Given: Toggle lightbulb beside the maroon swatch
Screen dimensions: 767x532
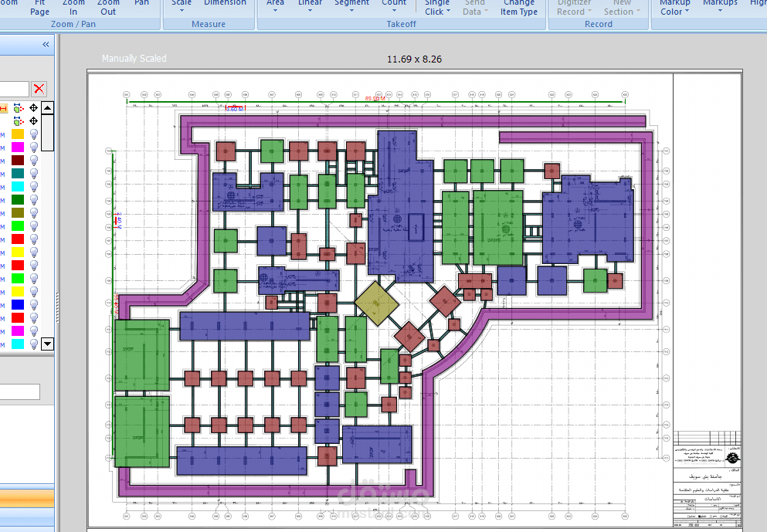Looking at the screenshot, I should [34, 161].
